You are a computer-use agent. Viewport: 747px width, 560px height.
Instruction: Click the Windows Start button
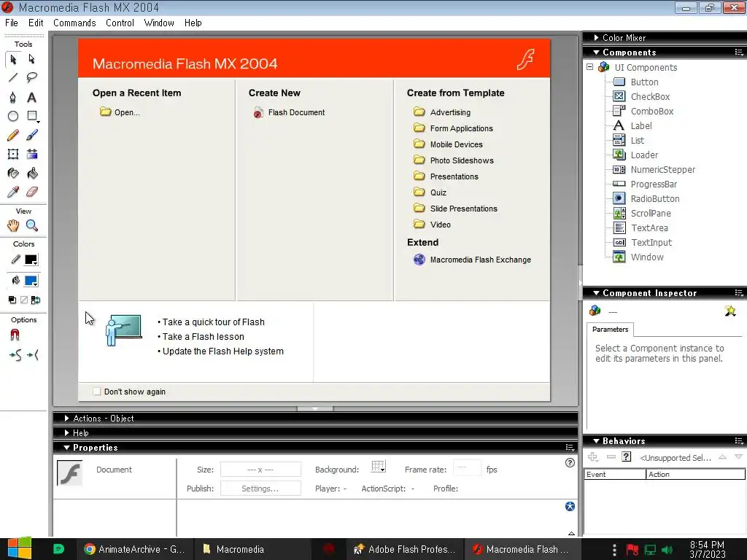coord(19,548)
